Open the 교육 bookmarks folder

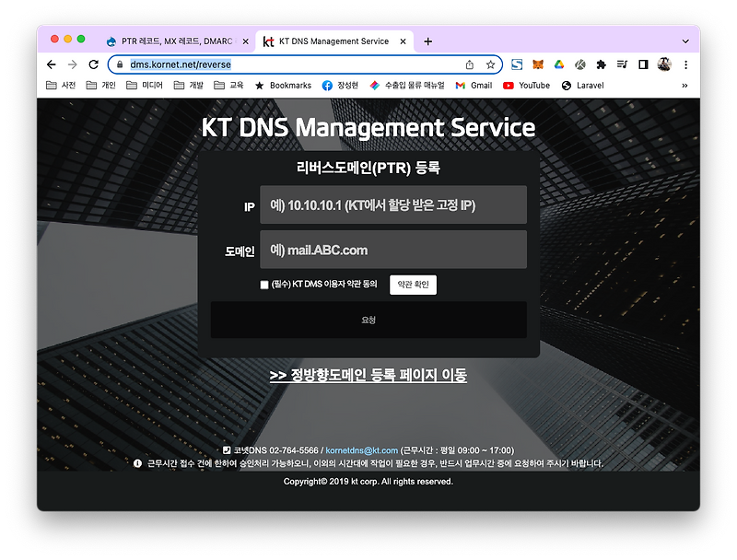228,85
